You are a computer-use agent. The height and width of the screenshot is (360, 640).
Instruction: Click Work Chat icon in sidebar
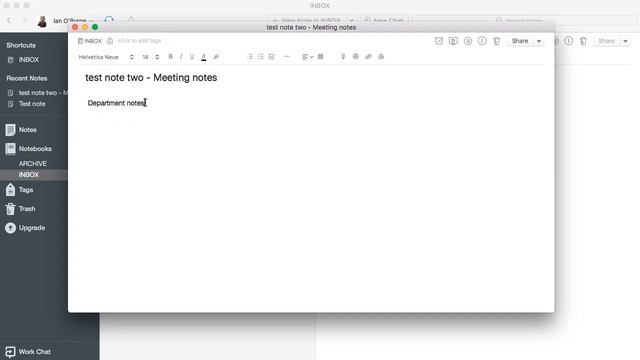[10, 352]
